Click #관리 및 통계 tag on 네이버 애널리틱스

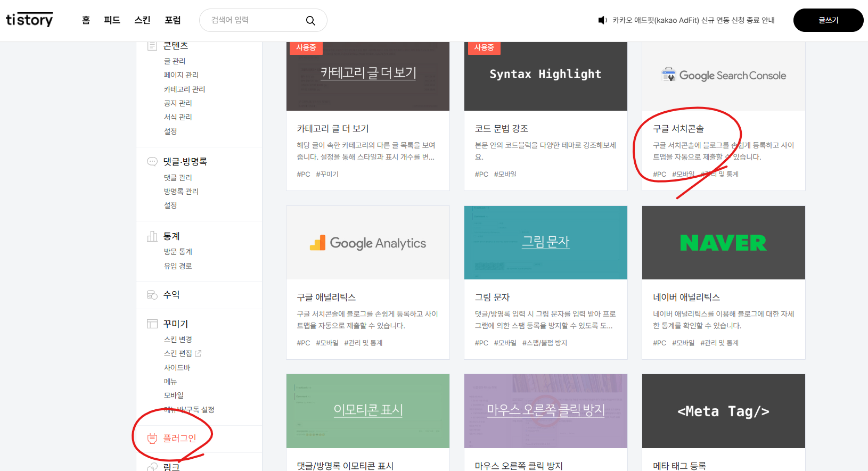(719, 343)
